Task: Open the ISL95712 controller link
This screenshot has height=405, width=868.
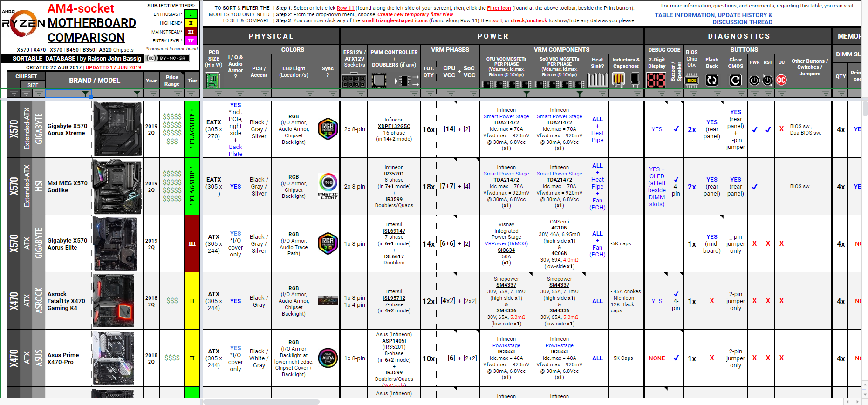Action: click(394, 298)
